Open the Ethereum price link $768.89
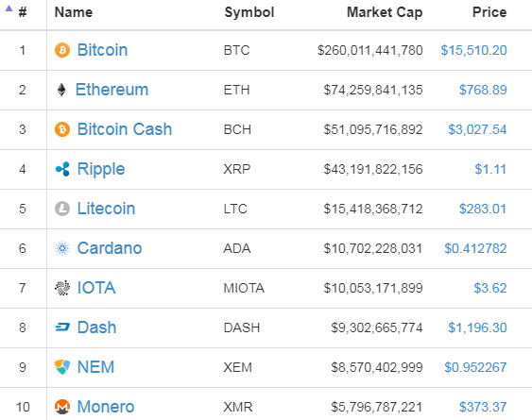 [x=483, y=90]
